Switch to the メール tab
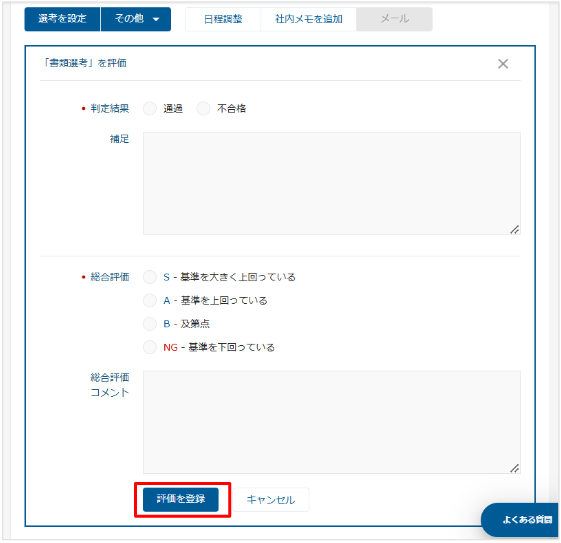The height and width of the screenshot is (543, 561). (x=394, y=19)
